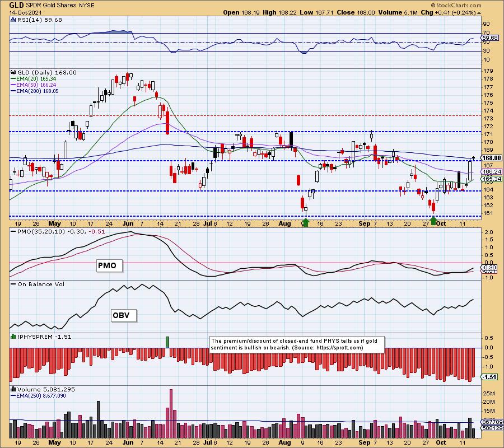Click the Aug label on price date axis
504x448 pixels.
(x=285, y=223)
